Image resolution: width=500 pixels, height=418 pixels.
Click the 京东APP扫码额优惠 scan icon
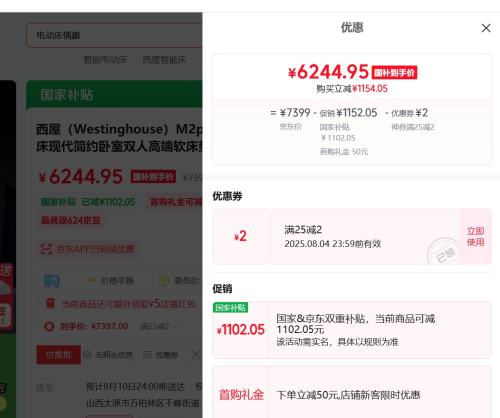pyautogui.click(x=46, y=249)
